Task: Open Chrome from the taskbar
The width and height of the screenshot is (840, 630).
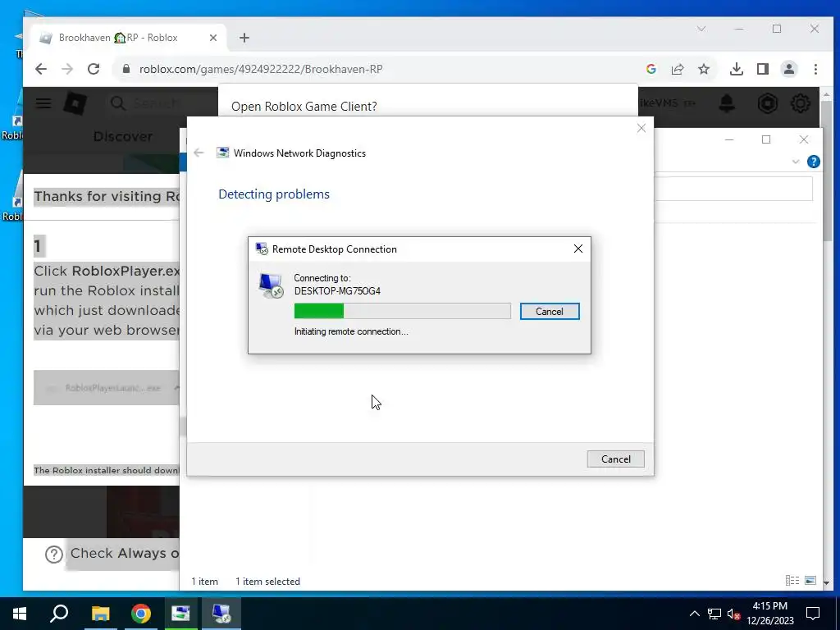Action: click(x=141, y=614)
